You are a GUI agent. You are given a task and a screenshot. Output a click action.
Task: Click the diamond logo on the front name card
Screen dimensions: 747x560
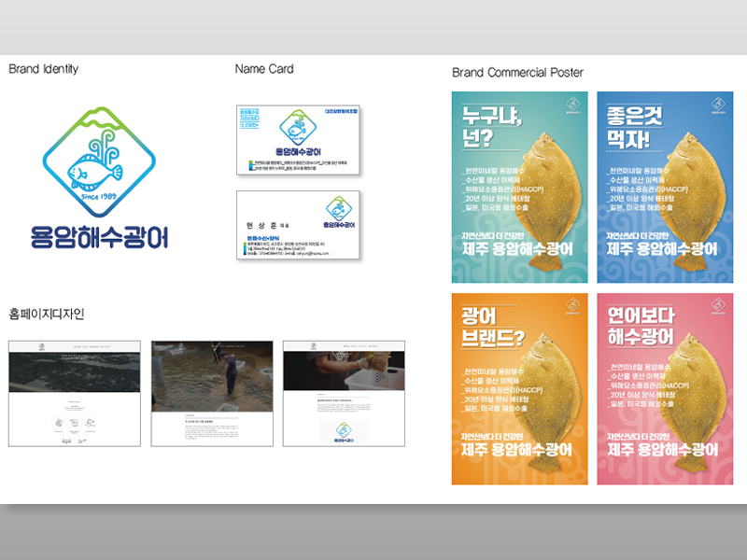[298, 128]
